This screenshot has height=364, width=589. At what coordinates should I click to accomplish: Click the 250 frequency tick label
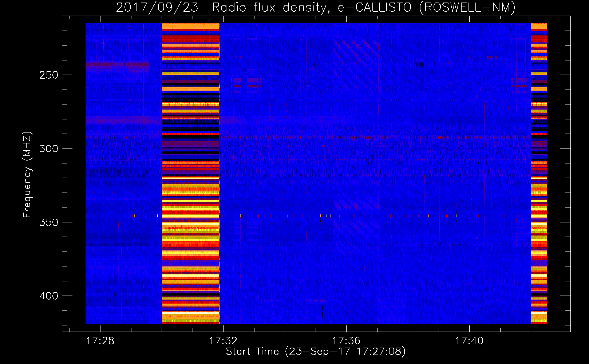click(x=49, y=75)
